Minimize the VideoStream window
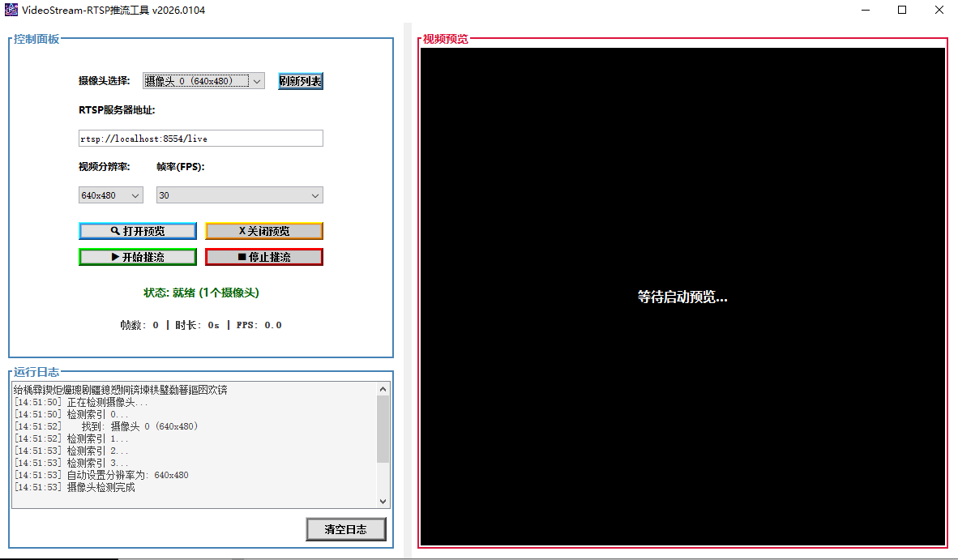The width and height of the screenshot is (958, 560). tap(865, 10)
